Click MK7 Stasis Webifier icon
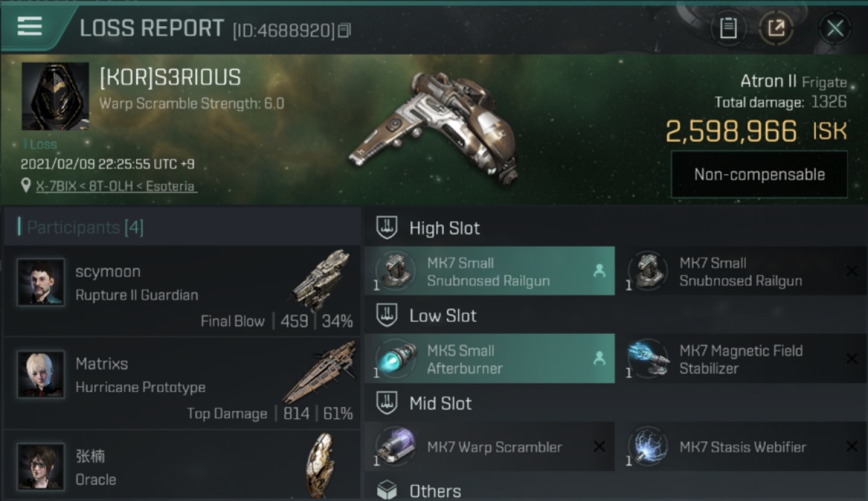Screen dimensions: 868x501 tap(649, 446)
